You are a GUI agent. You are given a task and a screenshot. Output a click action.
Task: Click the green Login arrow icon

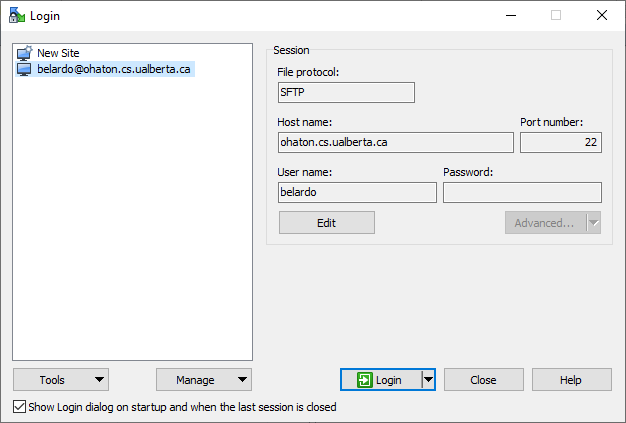pyautogui.click(x=365, y=380)
